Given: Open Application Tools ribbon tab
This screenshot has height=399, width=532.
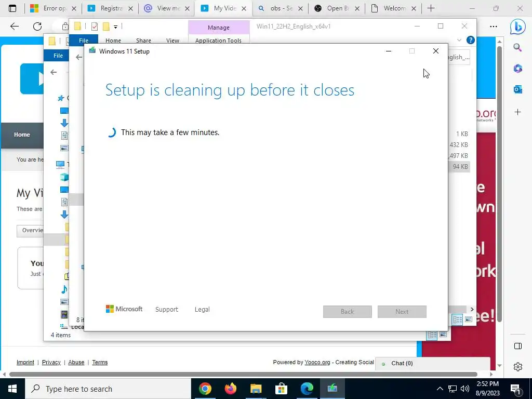Looking at the screenshot, I should 219,41.
